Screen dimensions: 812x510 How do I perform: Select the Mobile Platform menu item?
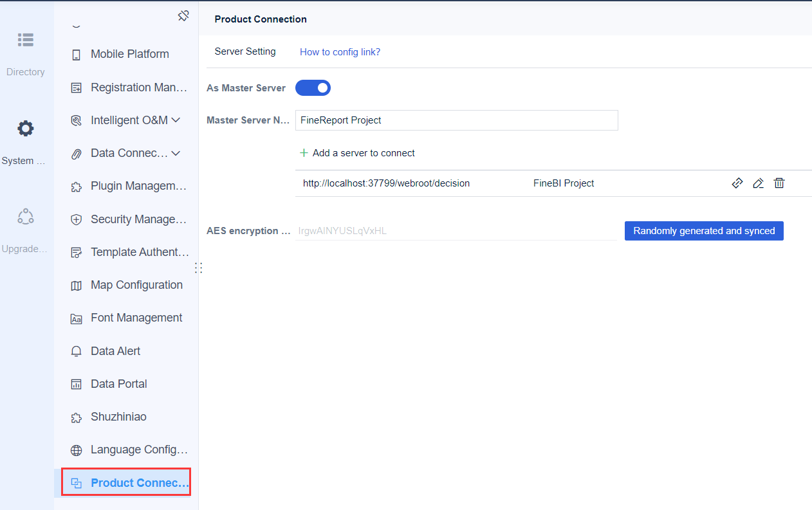point(131,53)
